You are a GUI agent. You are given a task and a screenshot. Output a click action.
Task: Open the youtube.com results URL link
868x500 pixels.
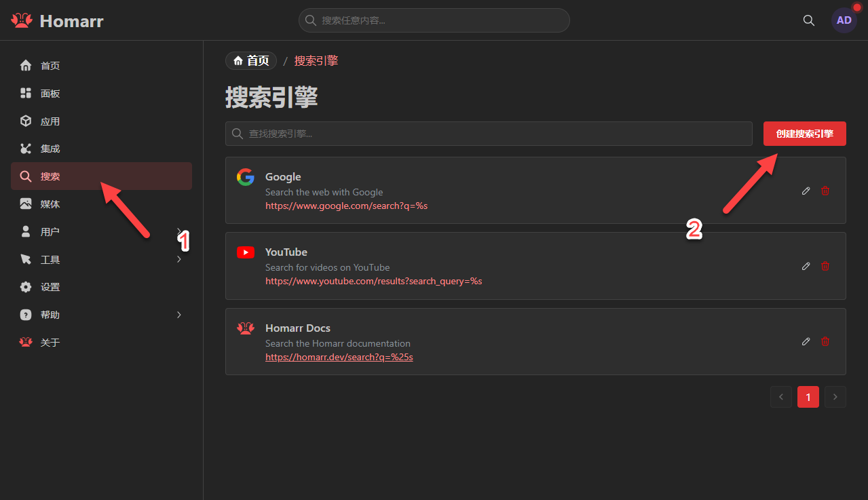click(373, 281)
